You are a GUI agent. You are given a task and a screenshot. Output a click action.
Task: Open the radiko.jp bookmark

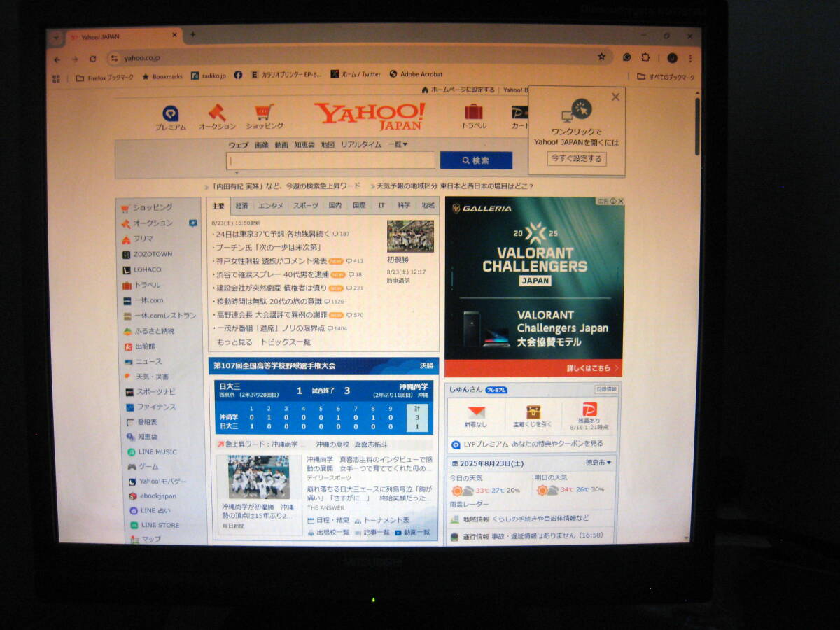[x=209, y=76]
